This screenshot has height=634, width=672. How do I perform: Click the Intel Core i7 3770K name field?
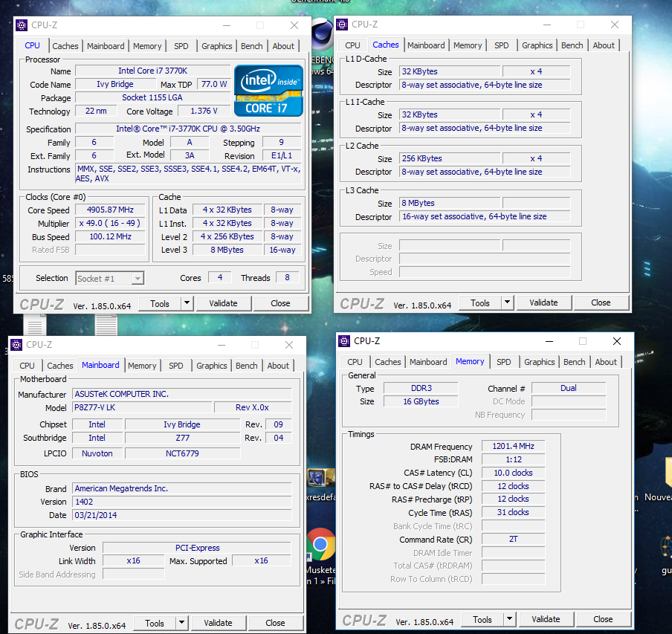(x=153, y=71)
